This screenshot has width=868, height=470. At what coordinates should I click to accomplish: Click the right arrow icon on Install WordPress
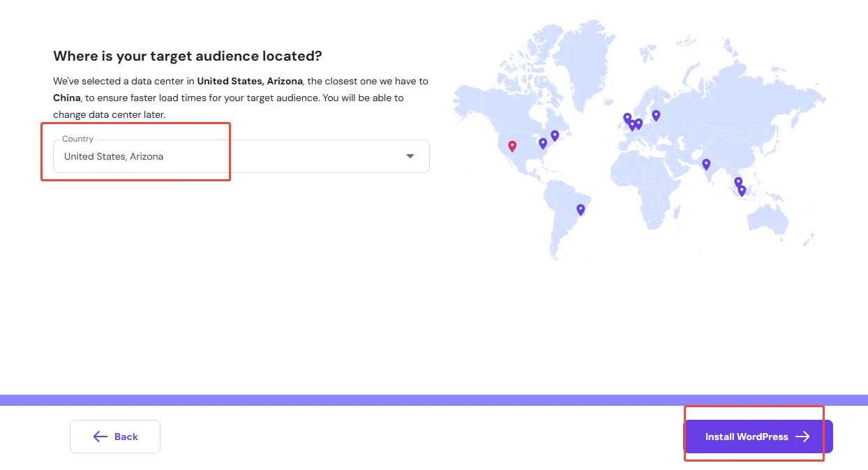pyautogui.click(x=803, y=437)
